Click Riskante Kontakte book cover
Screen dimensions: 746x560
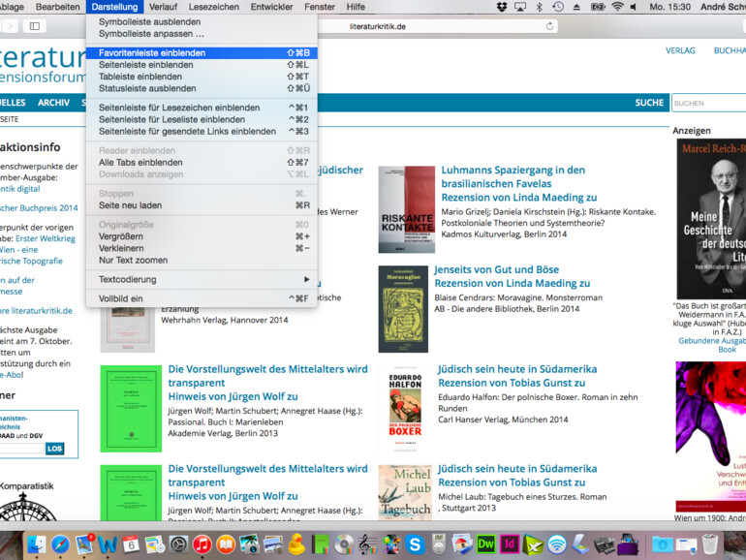pos(407,209)
